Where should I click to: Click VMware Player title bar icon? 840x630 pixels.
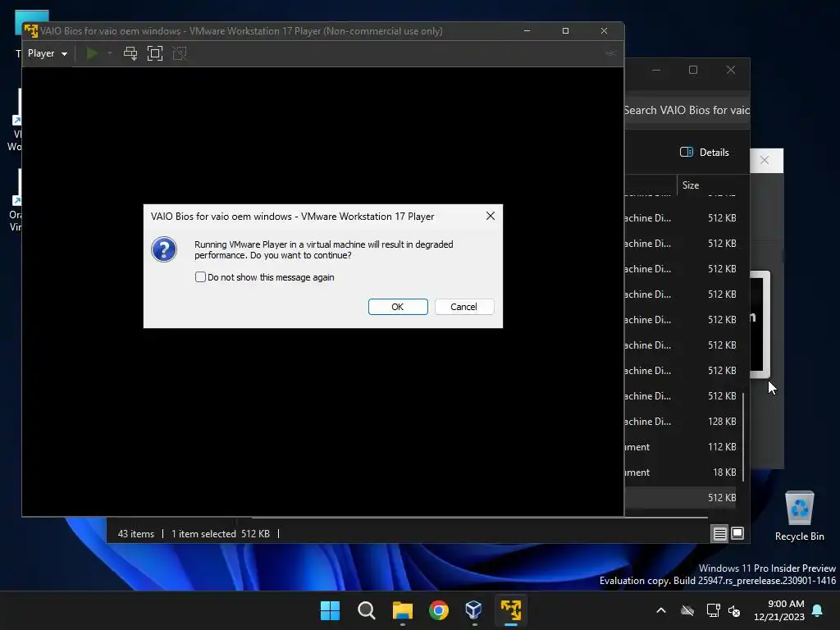point(31,31)
